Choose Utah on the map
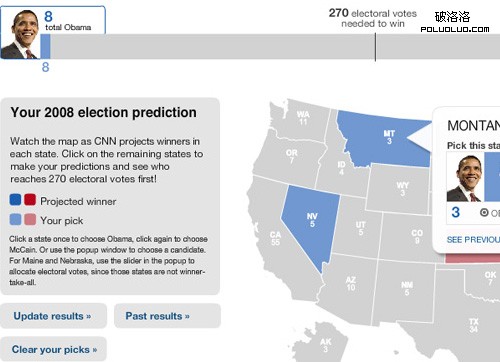The width and height of the screenshot is (500, 362). coord(360,228)
